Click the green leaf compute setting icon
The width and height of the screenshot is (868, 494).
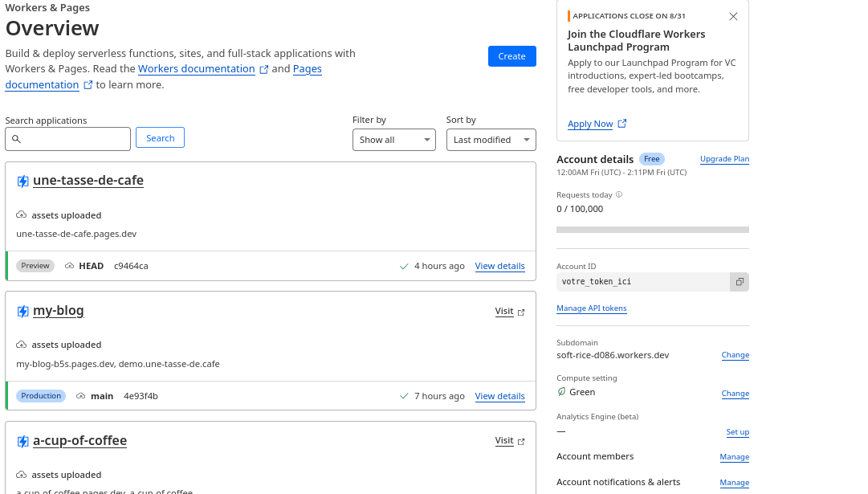[x=561, y=392]
